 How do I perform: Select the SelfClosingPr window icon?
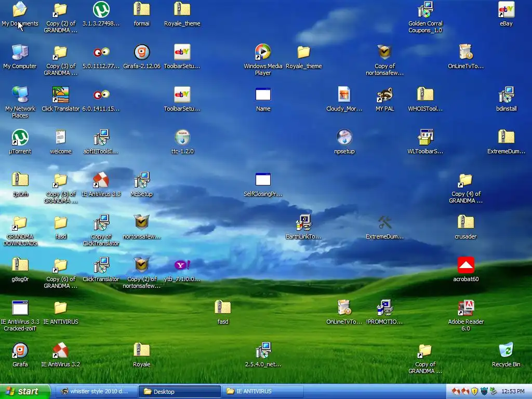point(263,184)
